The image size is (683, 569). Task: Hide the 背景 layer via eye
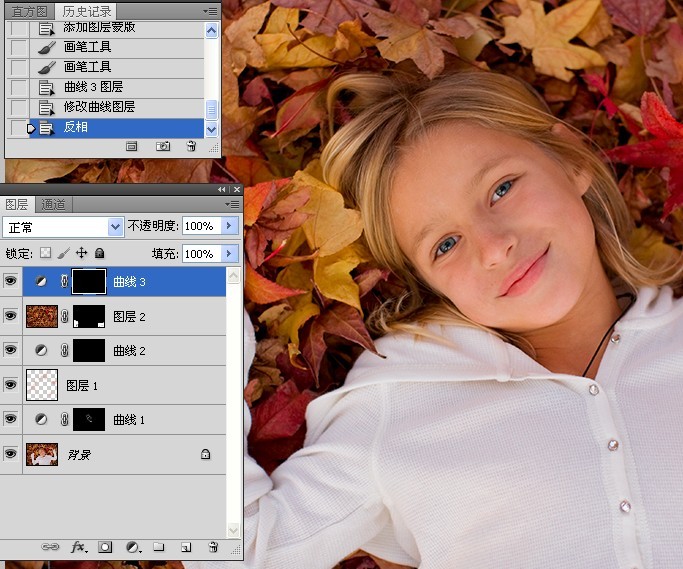click(x=10, y=454)
